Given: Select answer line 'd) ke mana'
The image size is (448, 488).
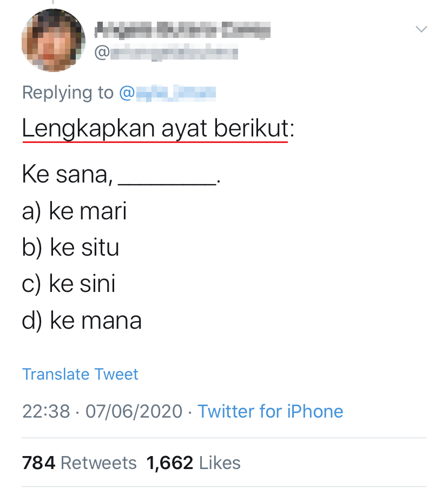Looking at the screenshot, I should pyautogui.click(x=82, y=321).
